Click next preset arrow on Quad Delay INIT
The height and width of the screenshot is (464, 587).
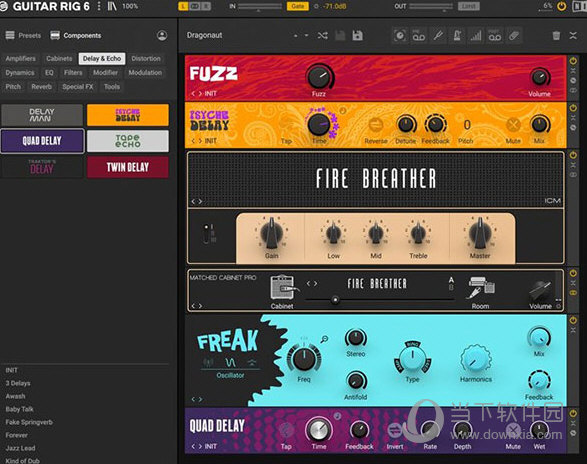(x=200, y=446)
